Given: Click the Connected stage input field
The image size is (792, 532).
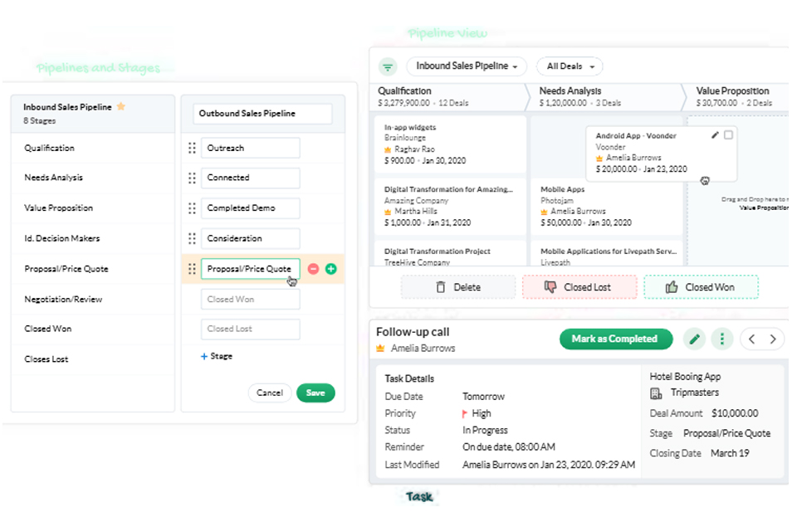Looking at the screenshot, I should pyautogui.click(x=251, y=178).
